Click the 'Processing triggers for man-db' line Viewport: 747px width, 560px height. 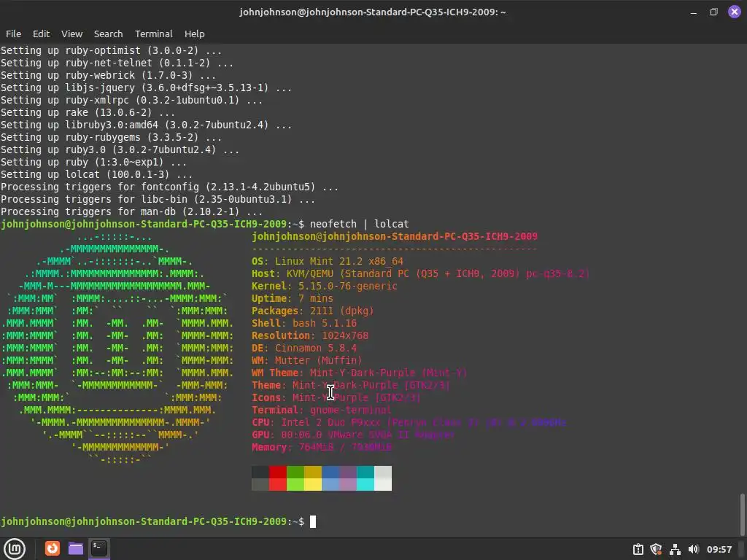coord(131,211)
